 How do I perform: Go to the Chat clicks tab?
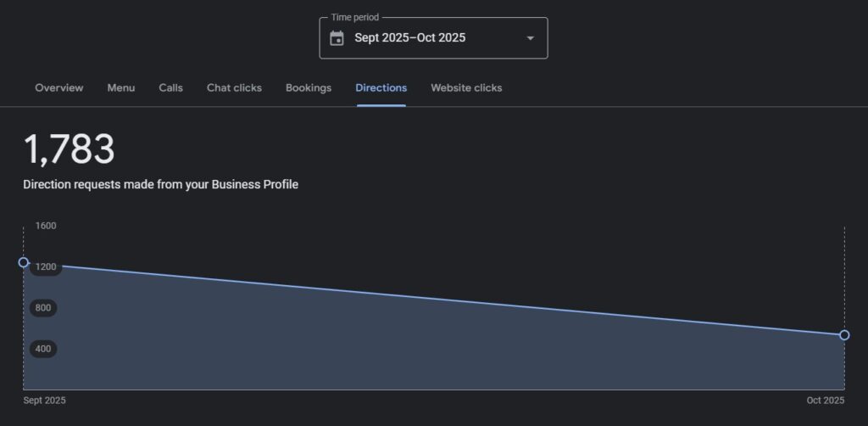pos(234,88)
